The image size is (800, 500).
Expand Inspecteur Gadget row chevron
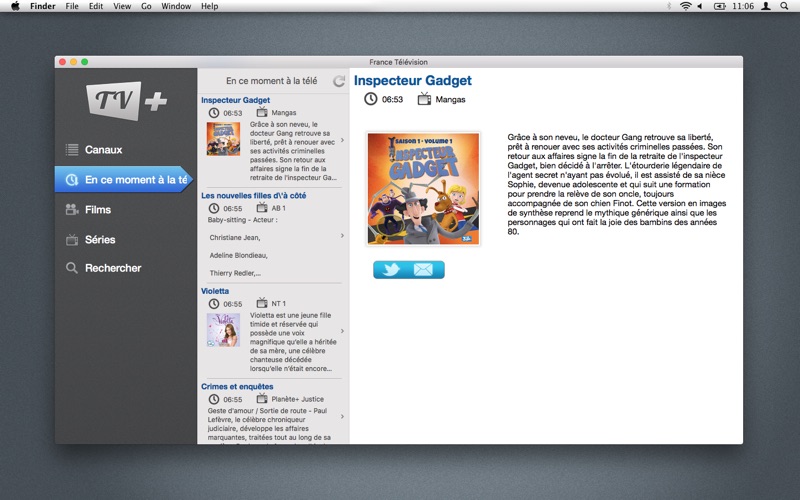point(342,140)
